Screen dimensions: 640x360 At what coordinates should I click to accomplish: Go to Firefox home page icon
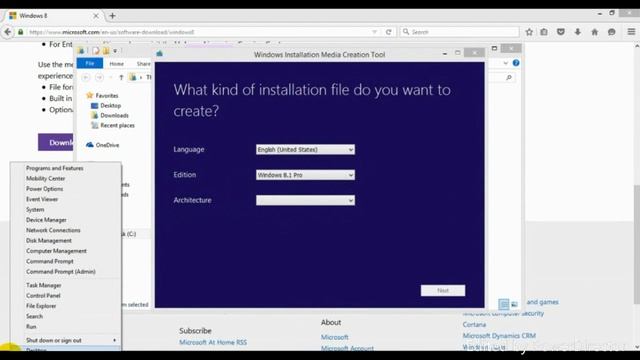[x=594, y=32]
